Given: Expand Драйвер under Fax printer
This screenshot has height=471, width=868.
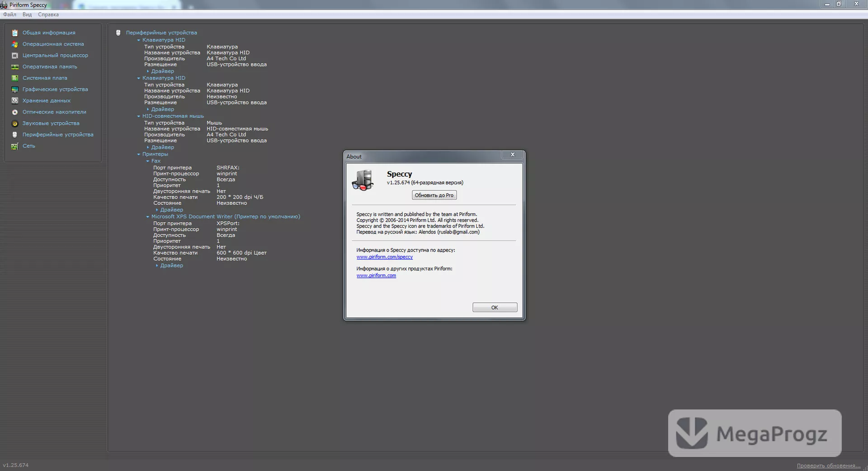Looking at the screenshot, I should (157, 209).
